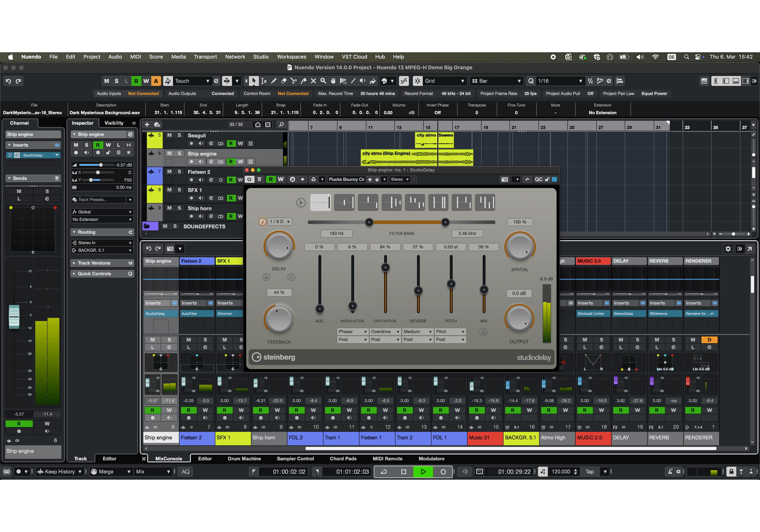Open Touch automation mode dropdown
Screen dimensions: 760x532
point(192,81)
